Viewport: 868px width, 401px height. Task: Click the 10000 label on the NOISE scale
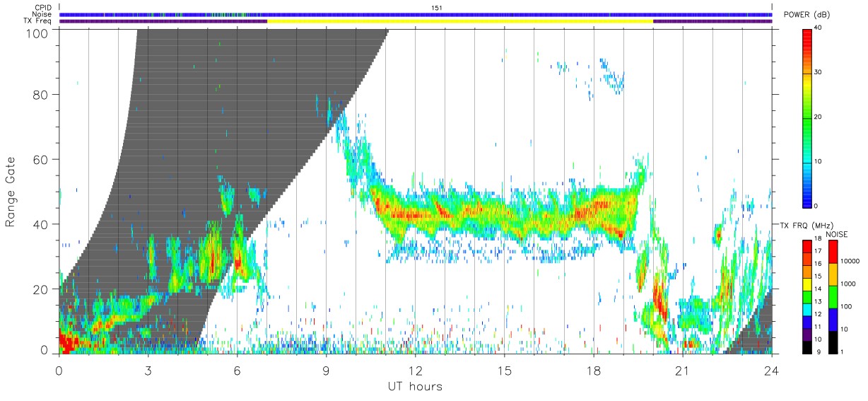[850, 261]
